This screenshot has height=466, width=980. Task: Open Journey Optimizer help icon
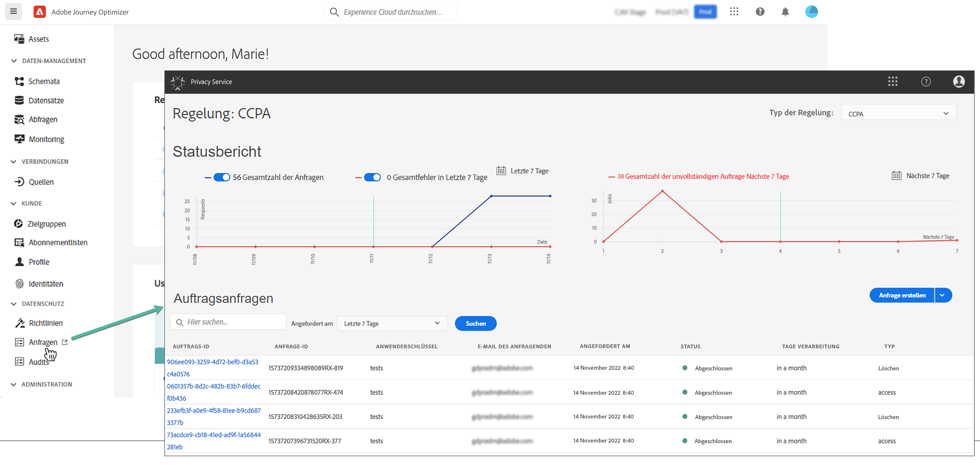pyautogui.click(x=760, y=12)
